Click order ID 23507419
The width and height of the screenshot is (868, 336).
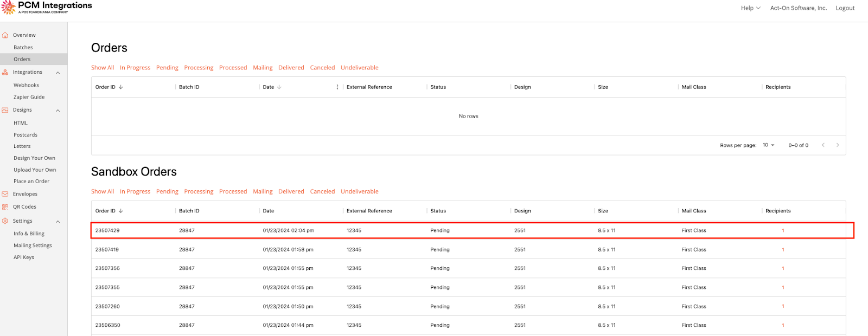coord(107,250)
